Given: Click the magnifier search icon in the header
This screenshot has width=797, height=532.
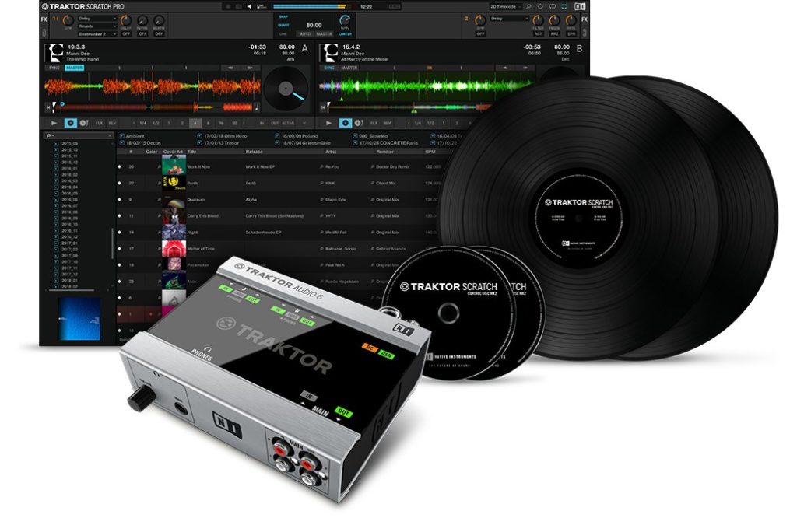Looking at the screenshot, I should pos(528,7).
